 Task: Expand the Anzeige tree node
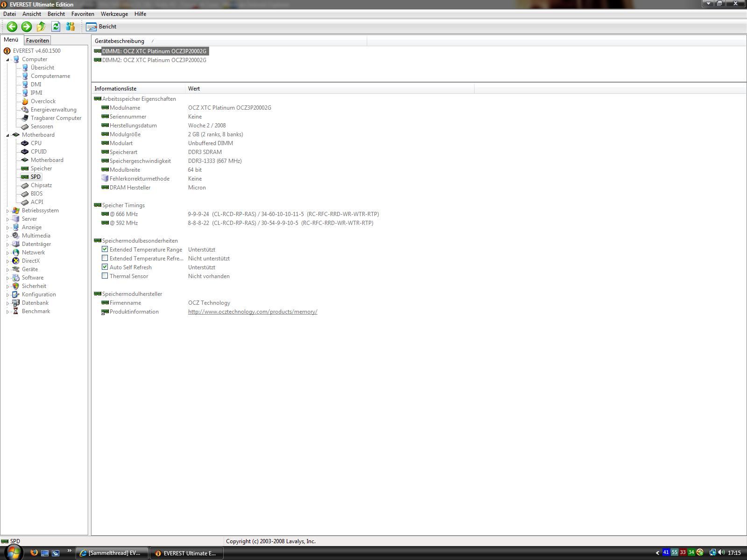[x=8, y=227]
